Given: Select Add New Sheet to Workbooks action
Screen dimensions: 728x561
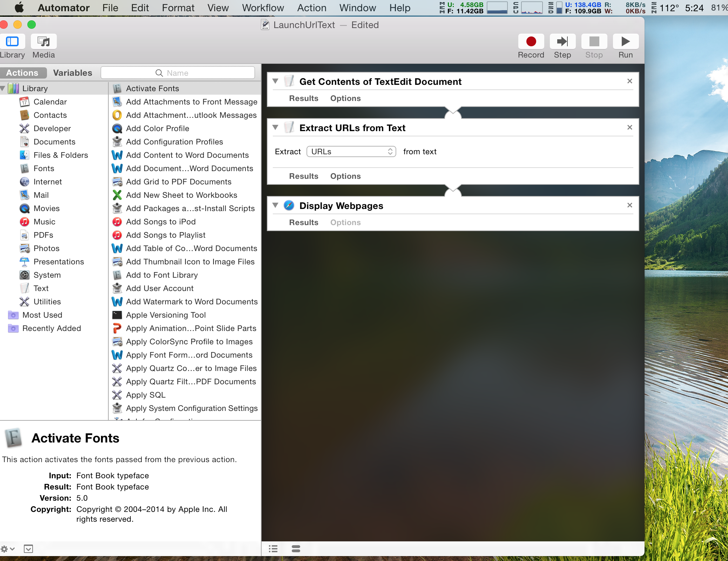Looking at the screenshot, I should click(182, 195).
